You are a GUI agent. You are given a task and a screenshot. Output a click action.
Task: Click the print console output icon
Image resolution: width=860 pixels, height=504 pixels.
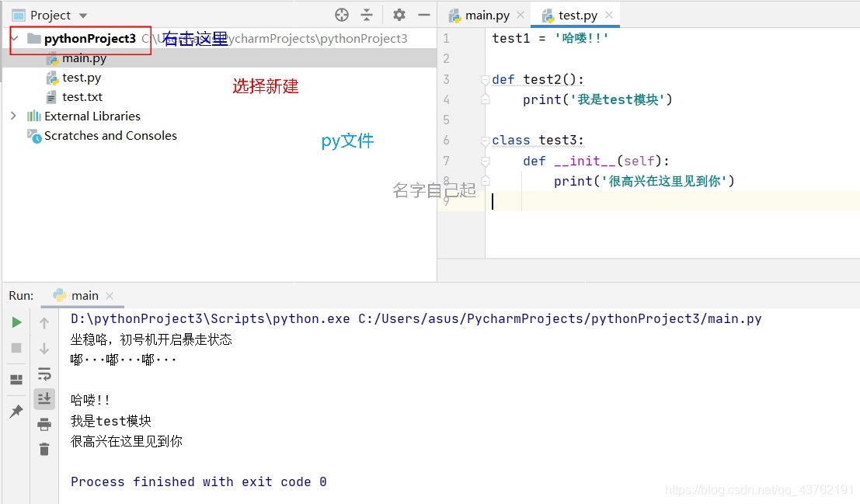click(44, 424)
